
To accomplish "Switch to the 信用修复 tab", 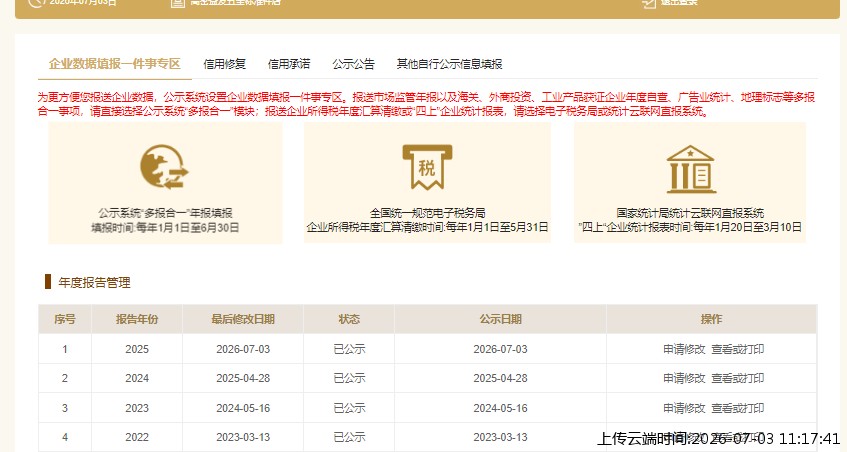I will [224, 64].
